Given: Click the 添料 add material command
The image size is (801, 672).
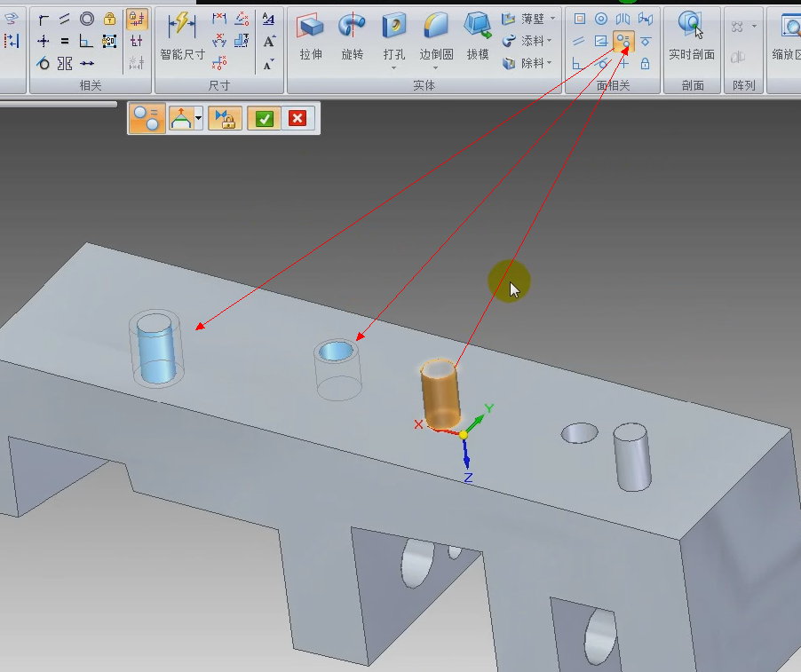Looking at the screenshot, I should (523, 41).
